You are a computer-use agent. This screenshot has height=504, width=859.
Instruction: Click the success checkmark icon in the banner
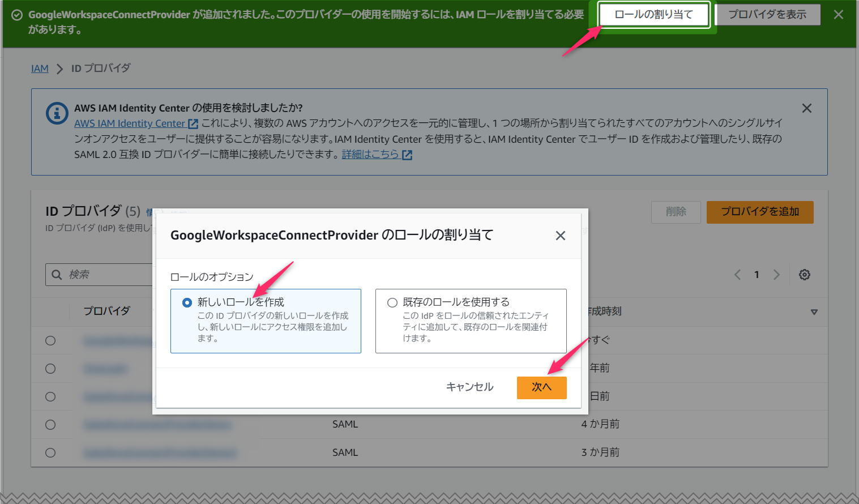click(x=17, y=15)
